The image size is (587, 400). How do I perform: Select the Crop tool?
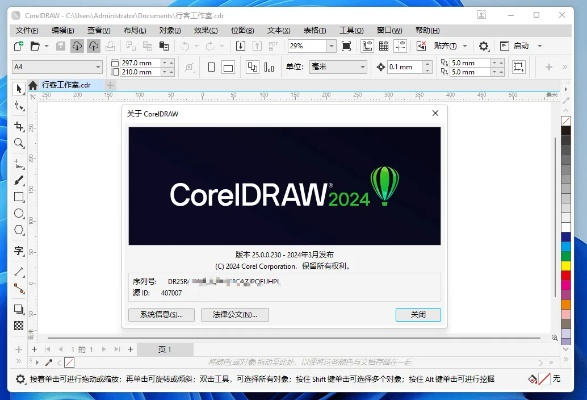click(19, 126)
